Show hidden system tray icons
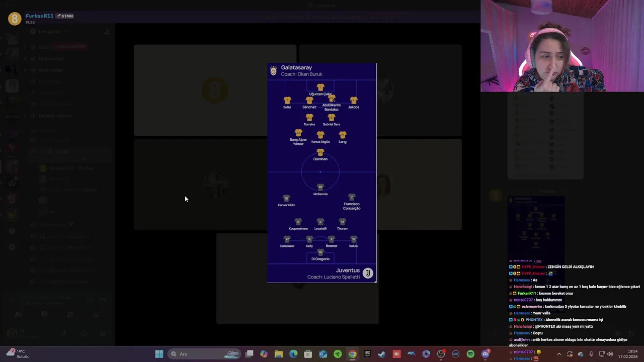 [x=558, y=354]
